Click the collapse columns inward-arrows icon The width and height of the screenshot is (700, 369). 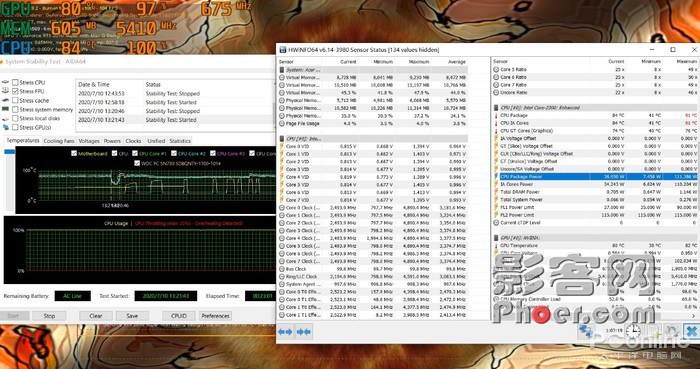(x=304, y=332)
